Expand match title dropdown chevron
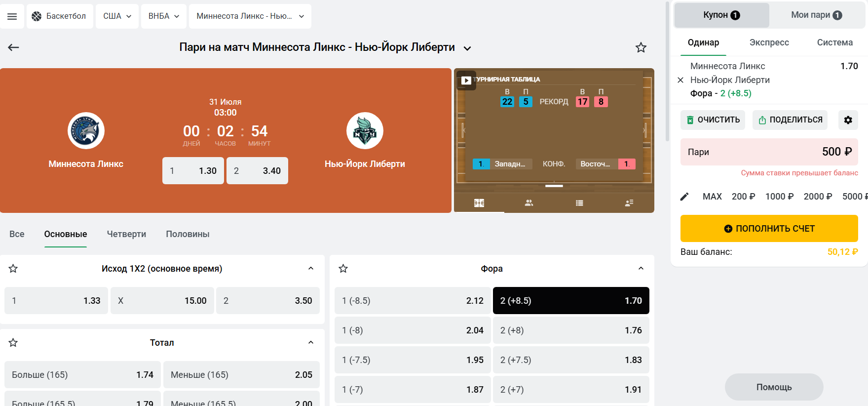 tap(467, 48)
